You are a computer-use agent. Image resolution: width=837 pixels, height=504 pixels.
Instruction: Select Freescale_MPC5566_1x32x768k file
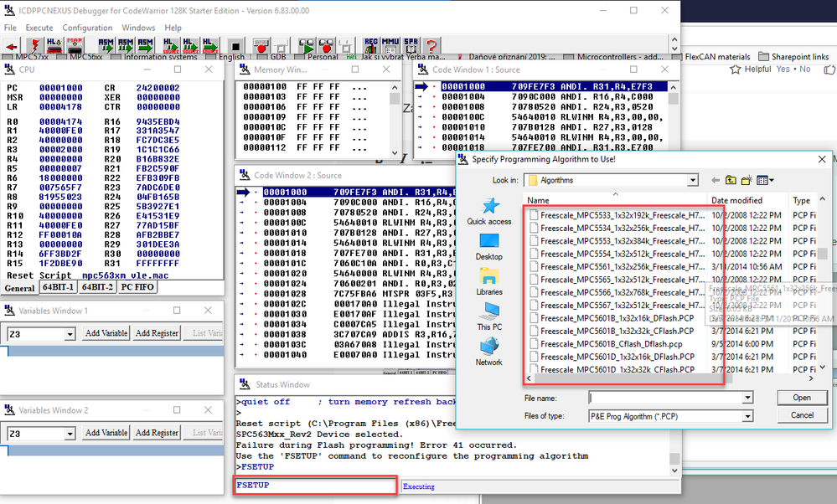click(616, 292)
